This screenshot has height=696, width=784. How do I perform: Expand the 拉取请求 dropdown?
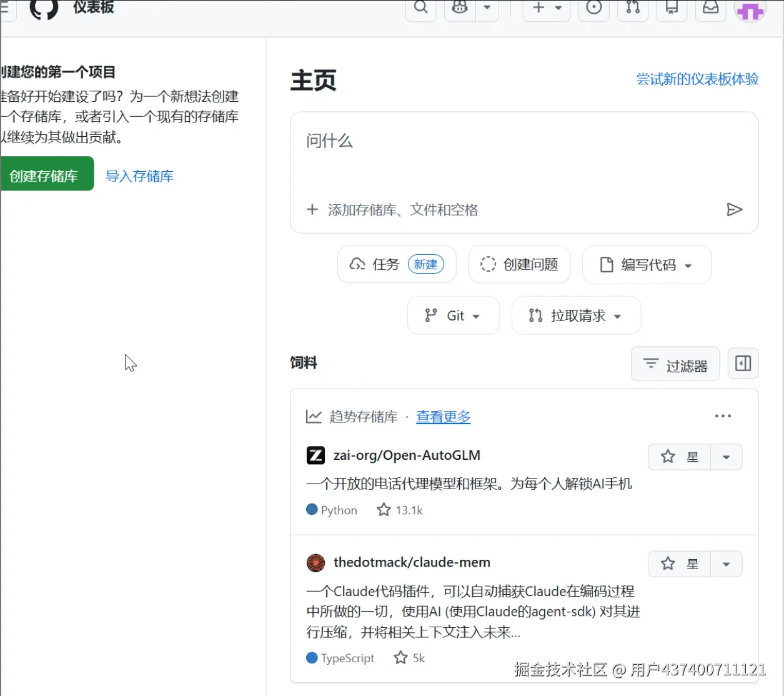(576, 316)
